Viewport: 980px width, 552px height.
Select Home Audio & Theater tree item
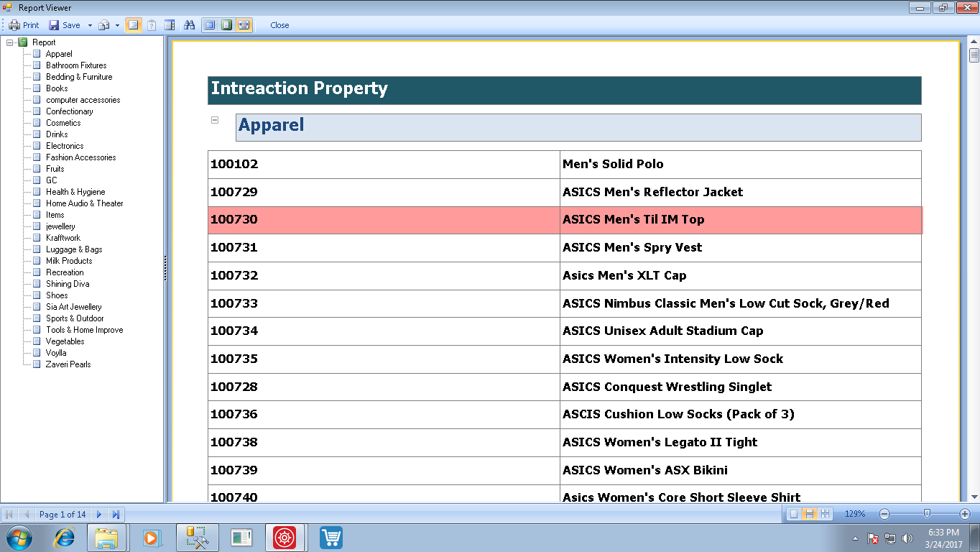coord(85,203)
